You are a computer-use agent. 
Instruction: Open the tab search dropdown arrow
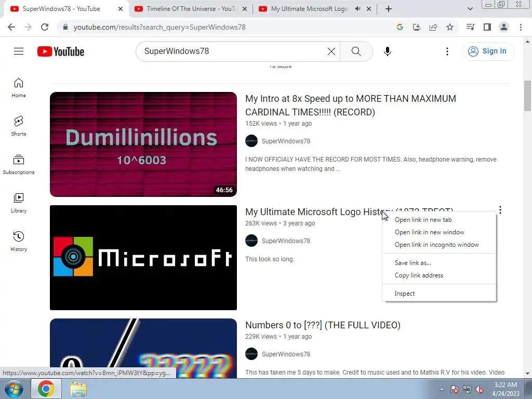(x=470, y=9)
